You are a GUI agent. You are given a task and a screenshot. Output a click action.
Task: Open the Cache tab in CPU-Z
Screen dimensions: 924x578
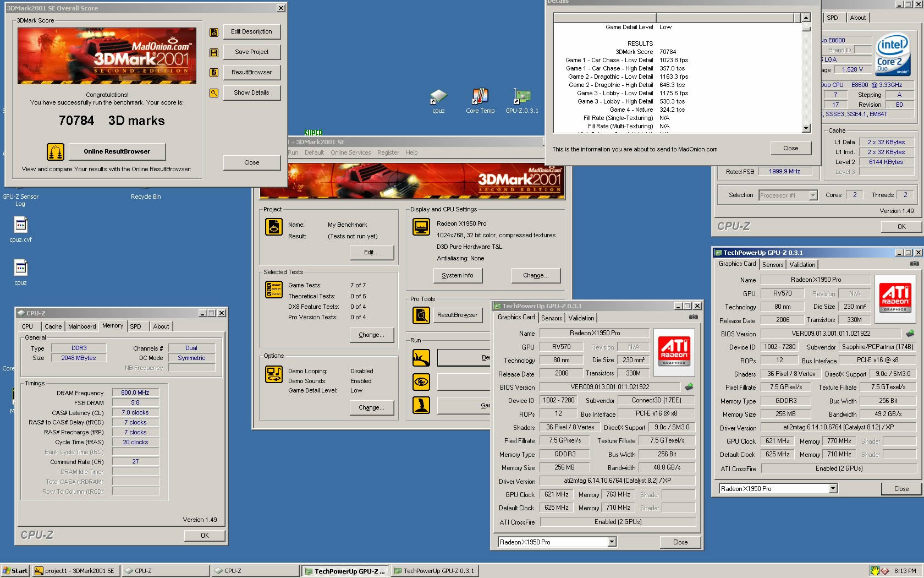[53, 326]
